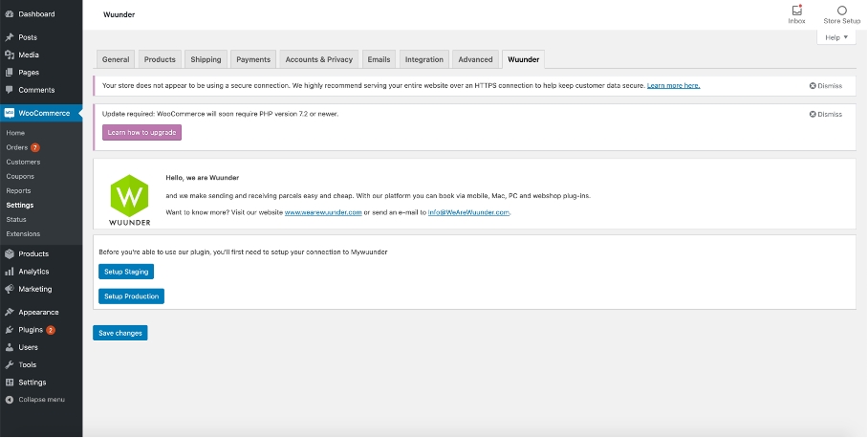The image size is (868, 438).
Task: Switch to the General tab
Action: pyautogui.click(x=116, y=59)
